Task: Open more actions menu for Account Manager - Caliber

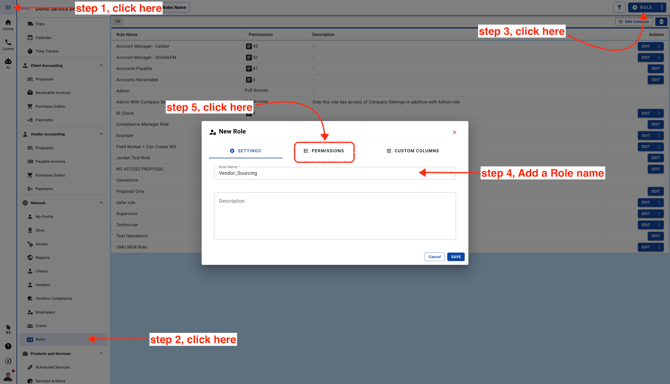Action: pos(659,46)
